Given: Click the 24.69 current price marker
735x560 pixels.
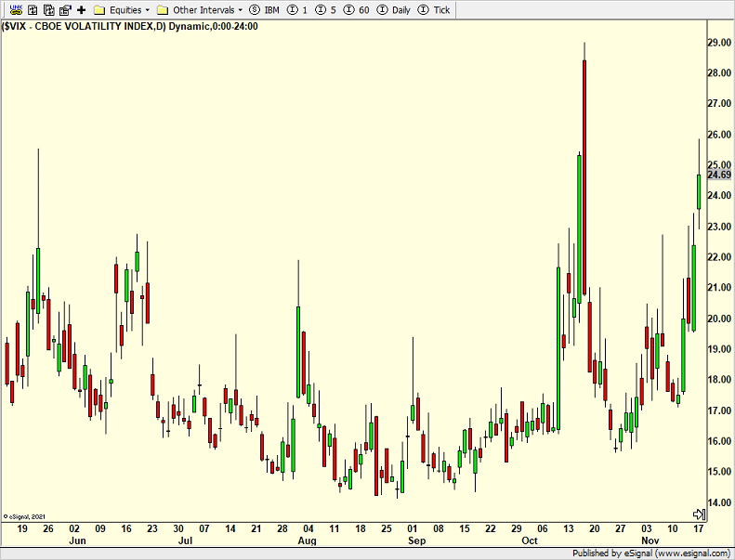Looking at the screenshot, I should click(719, 175).
